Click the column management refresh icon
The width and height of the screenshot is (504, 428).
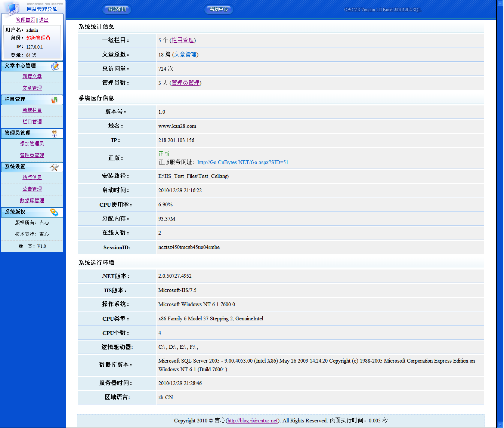55,100
